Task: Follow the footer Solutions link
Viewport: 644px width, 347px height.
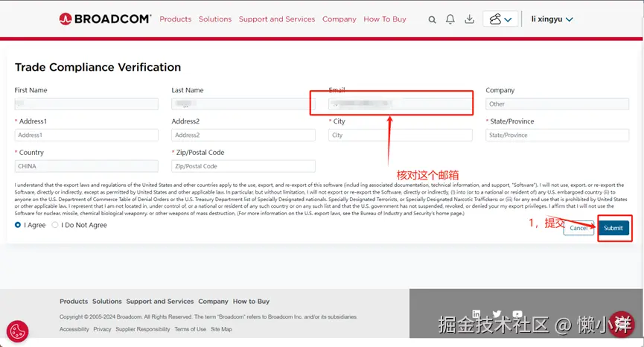Action: click(x=106, y=302)
